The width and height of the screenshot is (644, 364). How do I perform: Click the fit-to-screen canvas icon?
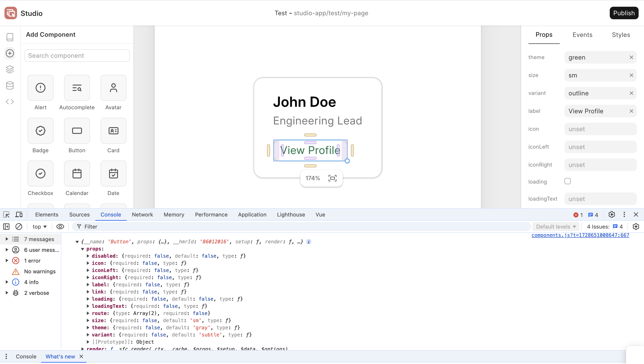click(333, 178)
